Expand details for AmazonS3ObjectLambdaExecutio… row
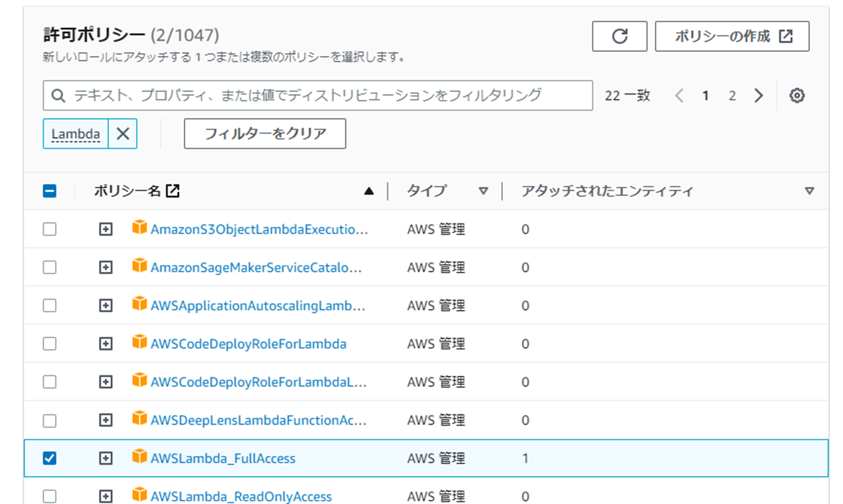This screenshot has height=504, width=843. tap(106, 229)
